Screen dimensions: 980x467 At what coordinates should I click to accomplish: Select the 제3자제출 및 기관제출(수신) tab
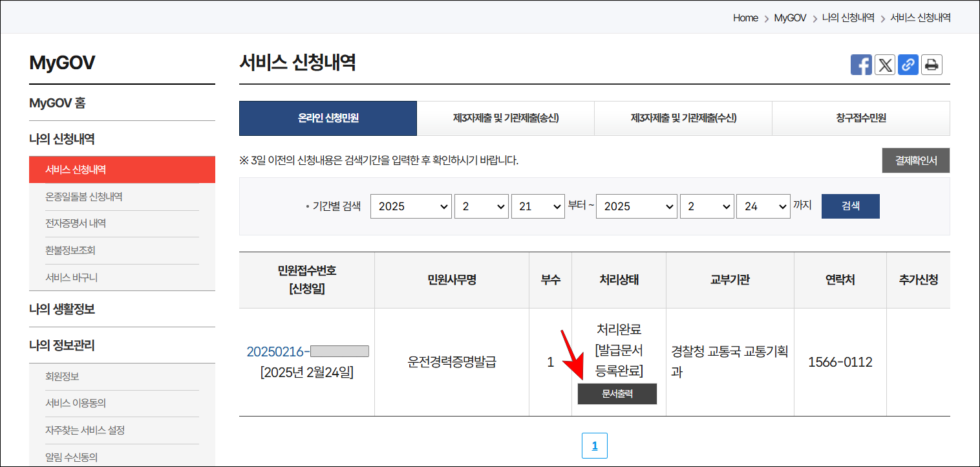coord(683,118)
